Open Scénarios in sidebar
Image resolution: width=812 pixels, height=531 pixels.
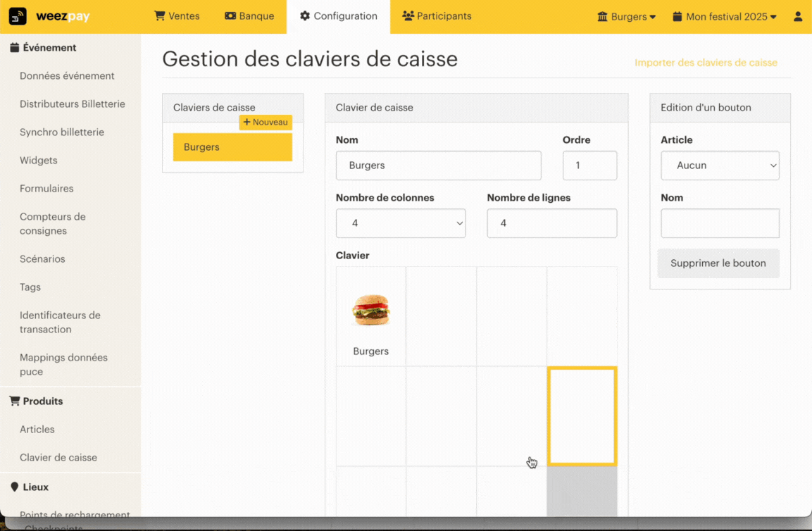pos(42,259)
